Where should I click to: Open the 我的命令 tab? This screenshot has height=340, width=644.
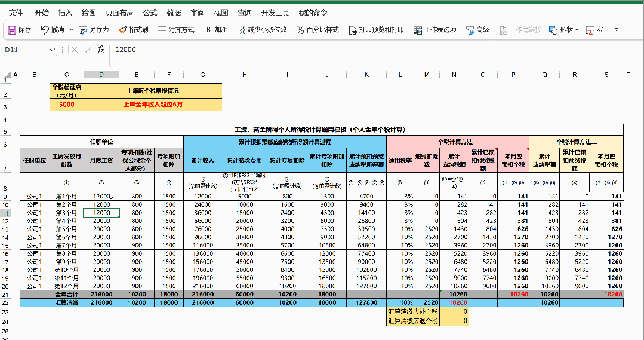pyautogui.click(x=313, y=13)
